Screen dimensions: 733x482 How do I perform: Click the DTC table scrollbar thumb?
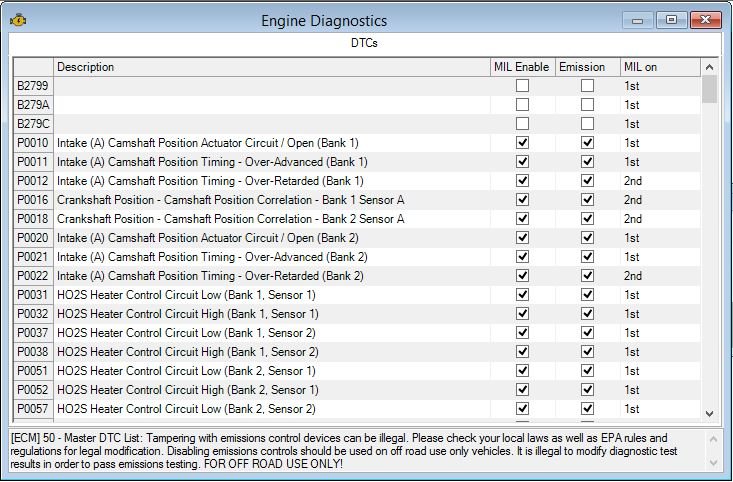tap(709, 89)
